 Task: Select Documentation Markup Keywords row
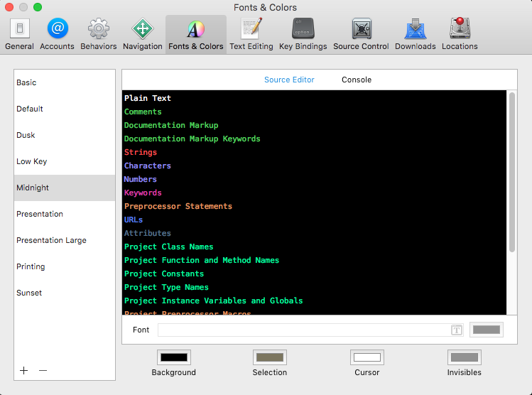pos(314,139)
